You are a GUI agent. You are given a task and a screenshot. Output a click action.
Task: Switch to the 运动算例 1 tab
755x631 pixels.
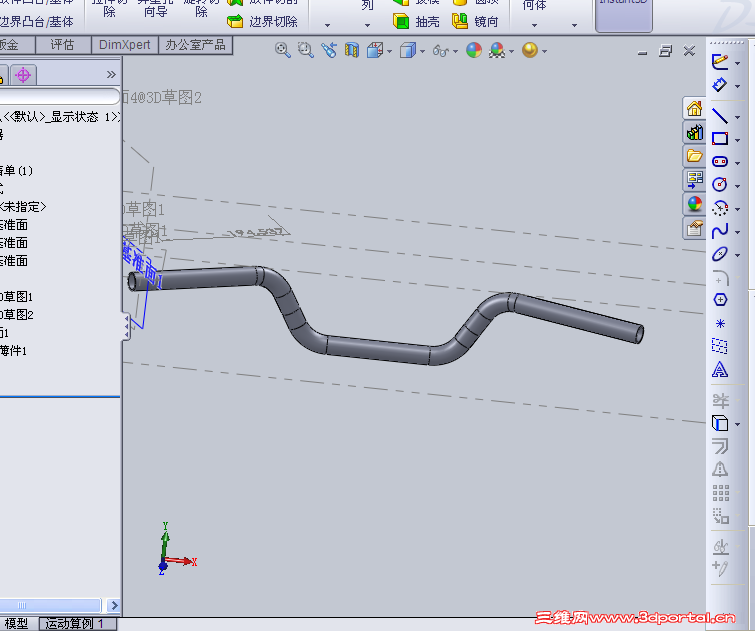point(78,624)
